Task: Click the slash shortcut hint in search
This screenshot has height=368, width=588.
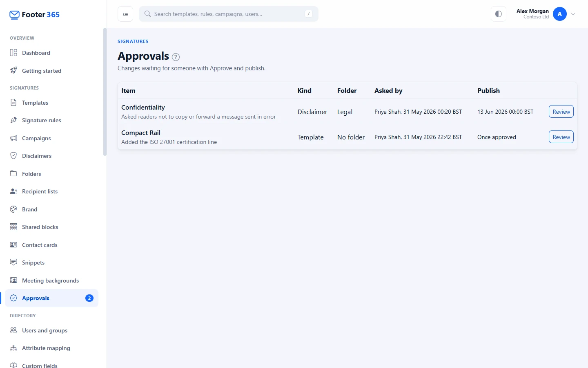Action: (x=309, y=14)
